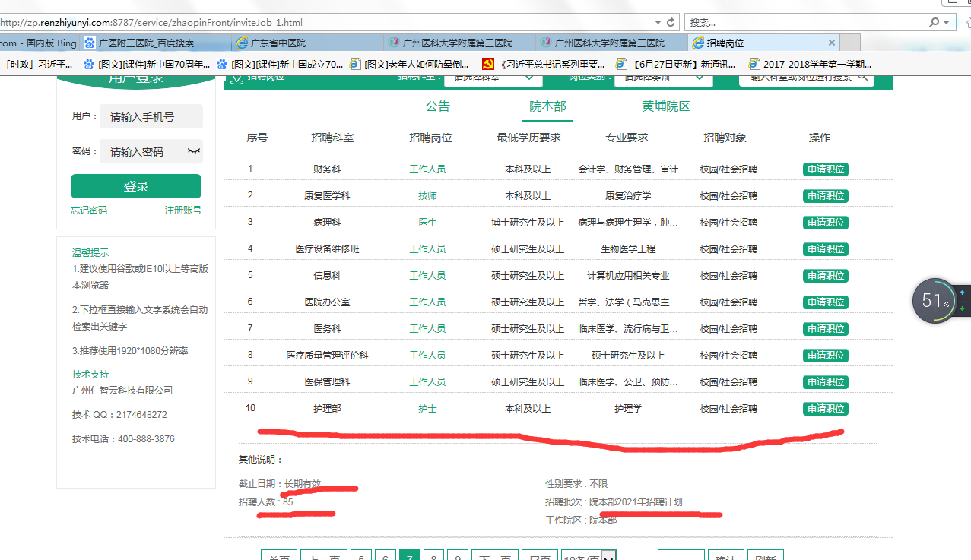Apply for the 护理部 护士 position
Viewport: 971px width, 560px height.
coord(825,409)
